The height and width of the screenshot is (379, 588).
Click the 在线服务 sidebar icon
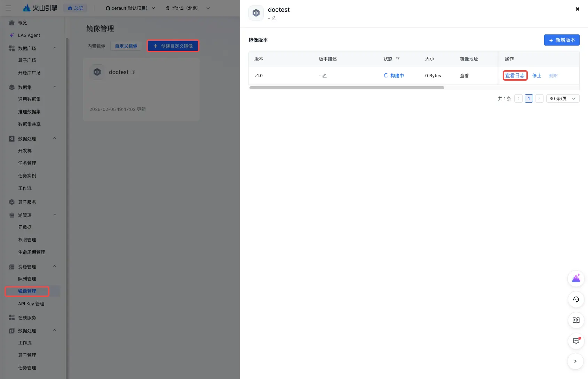click(x=11, y=317)
